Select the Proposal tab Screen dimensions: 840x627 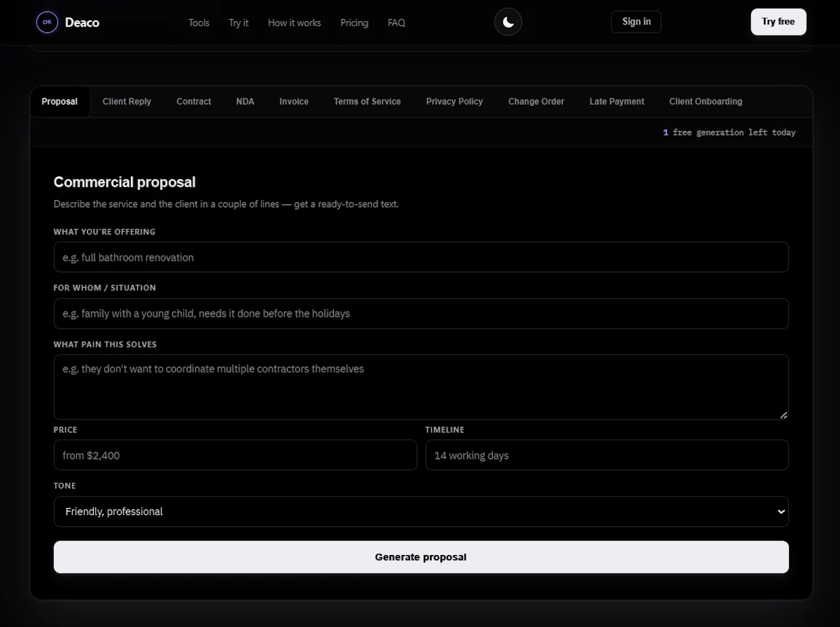[x=59, y=101]
